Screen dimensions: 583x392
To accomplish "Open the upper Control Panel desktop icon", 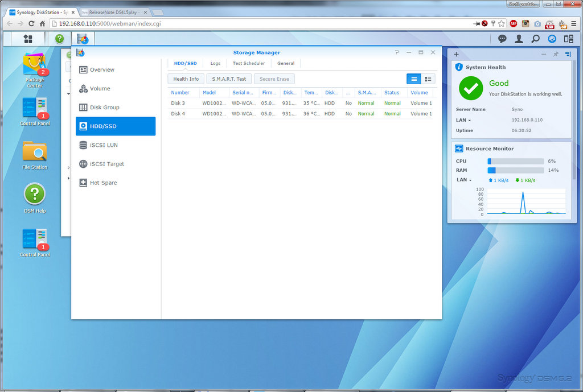I will click(x=35, y=112).
